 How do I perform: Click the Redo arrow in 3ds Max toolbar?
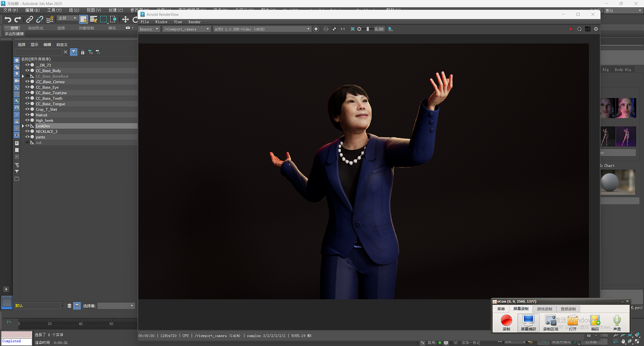coord(18,19)
